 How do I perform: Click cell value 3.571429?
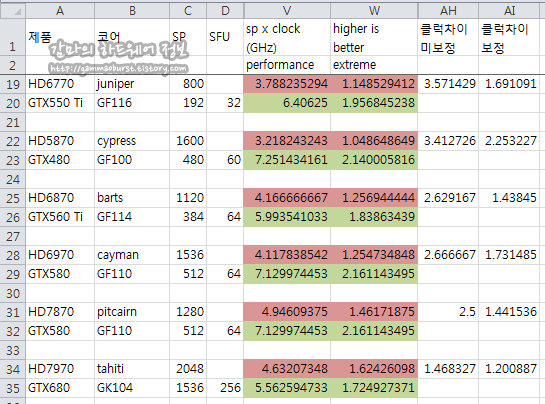coord(448,84)
